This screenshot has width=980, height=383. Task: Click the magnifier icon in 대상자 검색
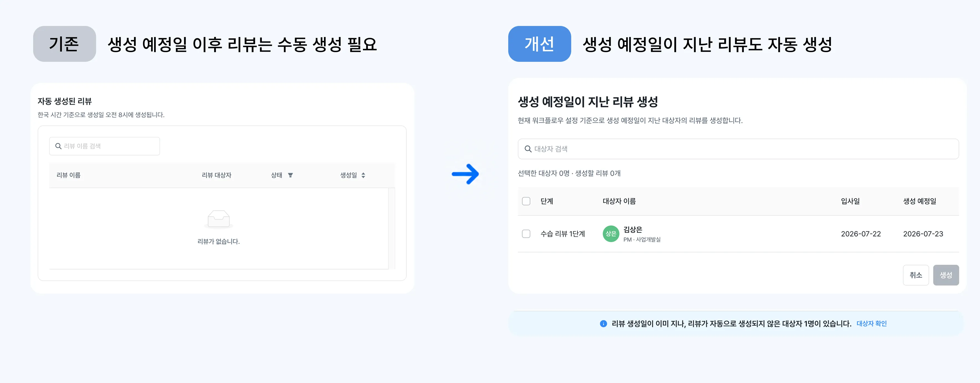[528, 149]
